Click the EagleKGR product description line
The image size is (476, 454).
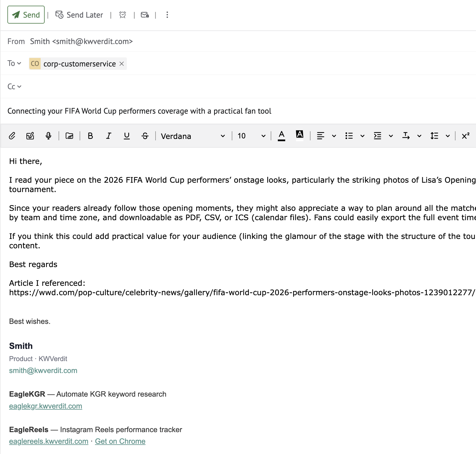point(88,394)
